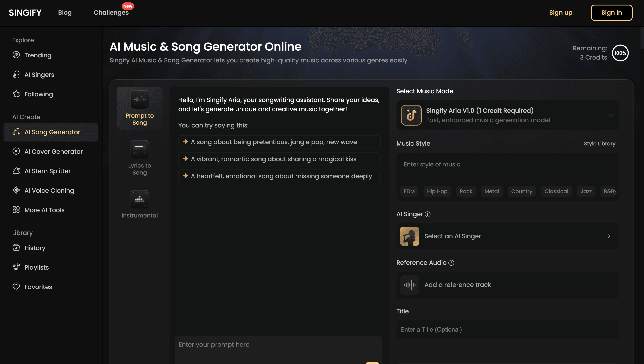Click the AI Voice Cloning diamond icon
644x364 pixels.
pyautogui.click(x=16, y=190)
